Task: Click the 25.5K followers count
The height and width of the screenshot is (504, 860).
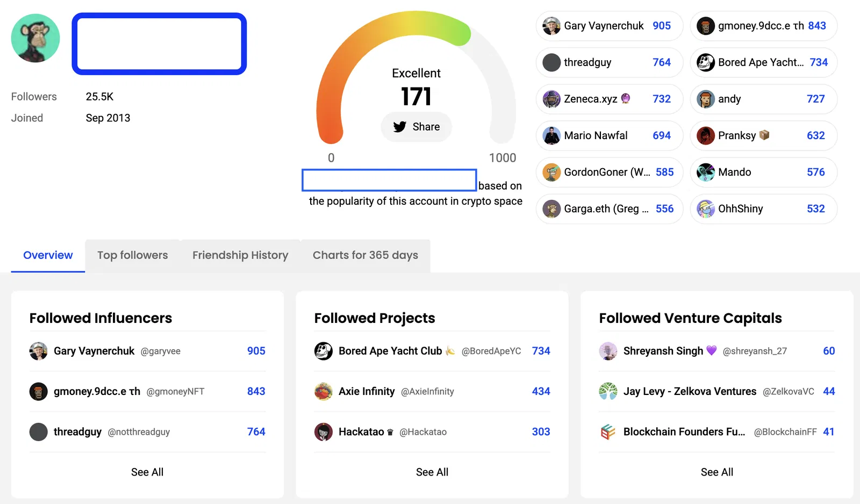Action: (x=99, y=97)
